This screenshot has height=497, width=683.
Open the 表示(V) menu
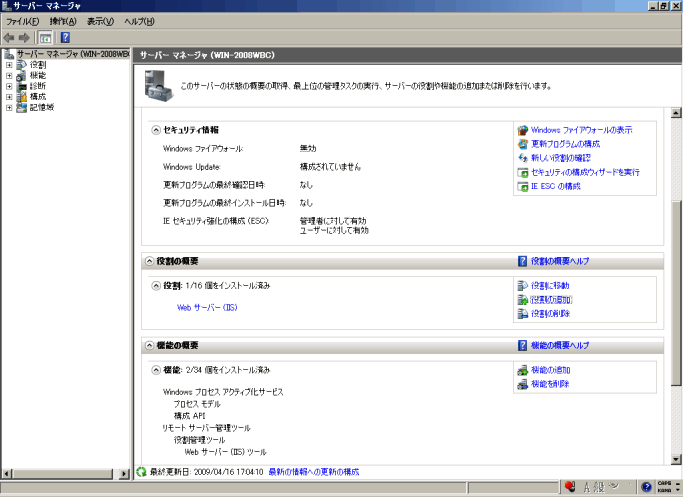[100, 21]
